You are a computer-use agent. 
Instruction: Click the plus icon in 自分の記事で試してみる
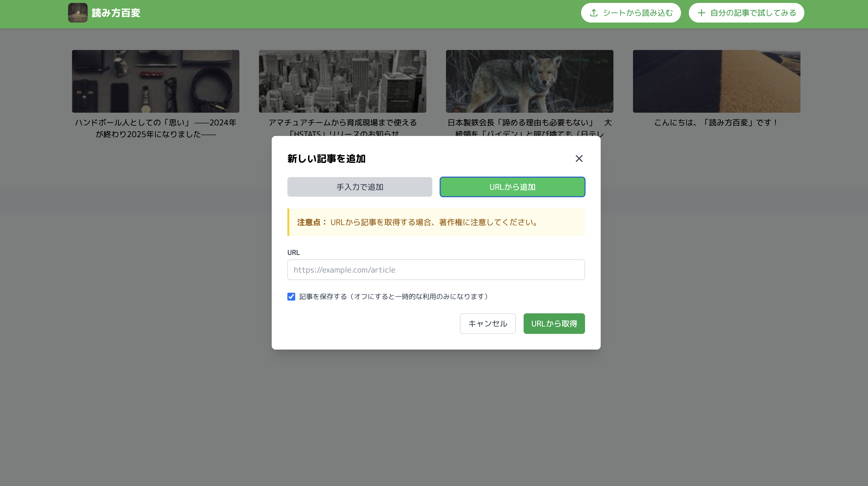701,13
